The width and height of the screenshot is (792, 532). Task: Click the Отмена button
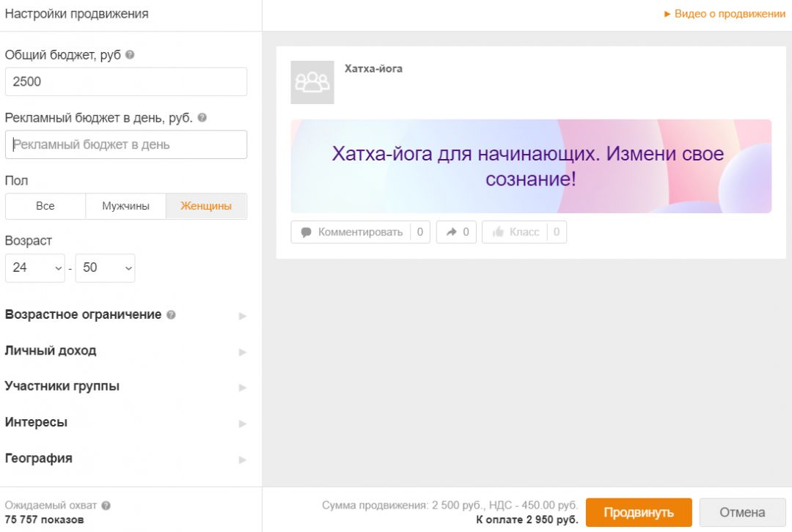(x=742, y=512)
